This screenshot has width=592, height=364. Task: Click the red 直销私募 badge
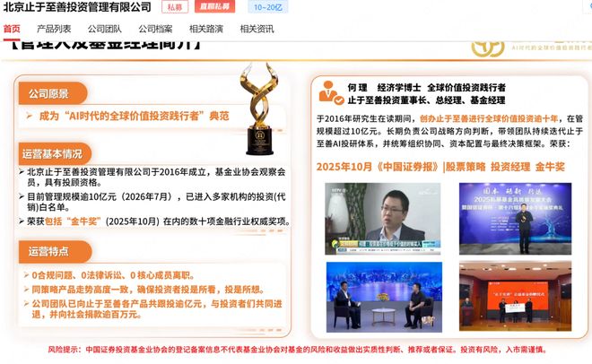tap(214, 6)
